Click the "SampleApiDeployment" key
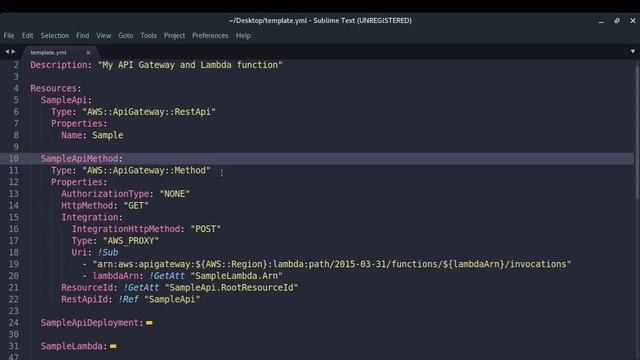Viewport: 640px width, 360px height. 89,323
